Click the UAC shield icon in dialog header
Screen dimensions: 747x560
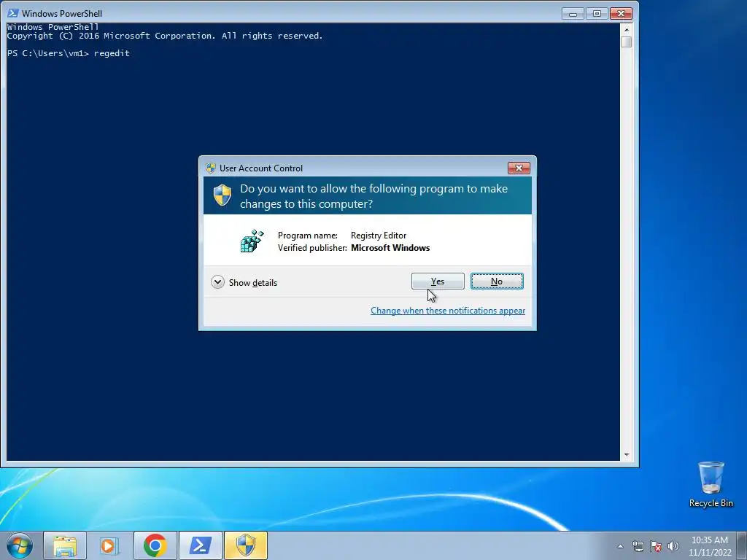222,195
